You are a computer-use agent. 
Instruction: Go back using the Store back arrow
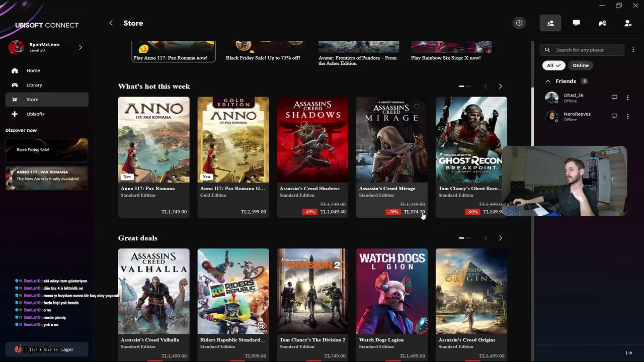pyautogui.click(x=111, y=23)
